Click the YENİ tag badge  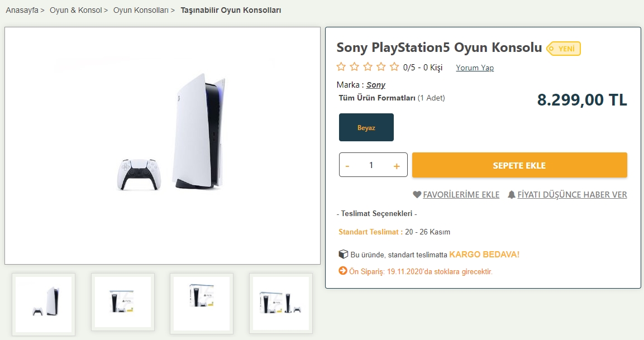(564, 49)
